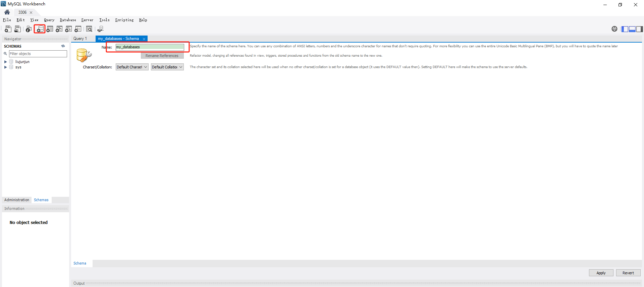Click the schema Name input field
This screenshot has height=287, width=644.
(150, 47)
